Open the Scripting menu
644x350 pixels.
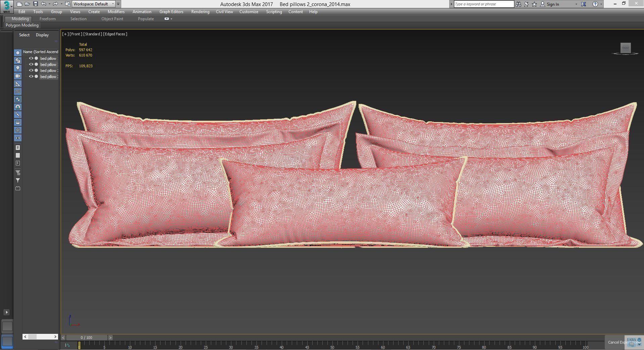click(274, 12)
